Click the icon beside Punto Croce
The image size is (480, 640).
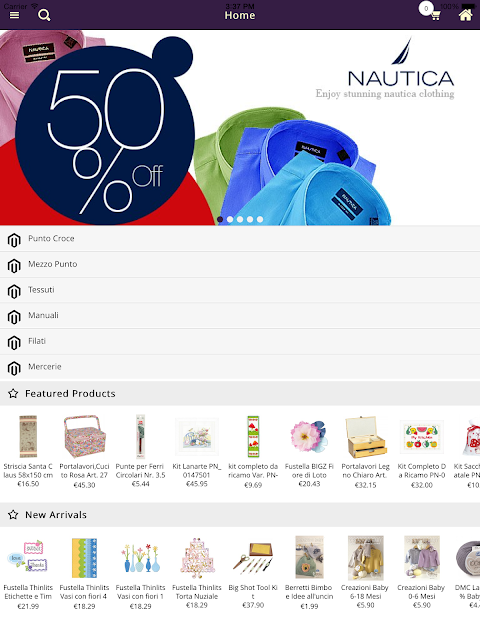(x=14, y=240)
